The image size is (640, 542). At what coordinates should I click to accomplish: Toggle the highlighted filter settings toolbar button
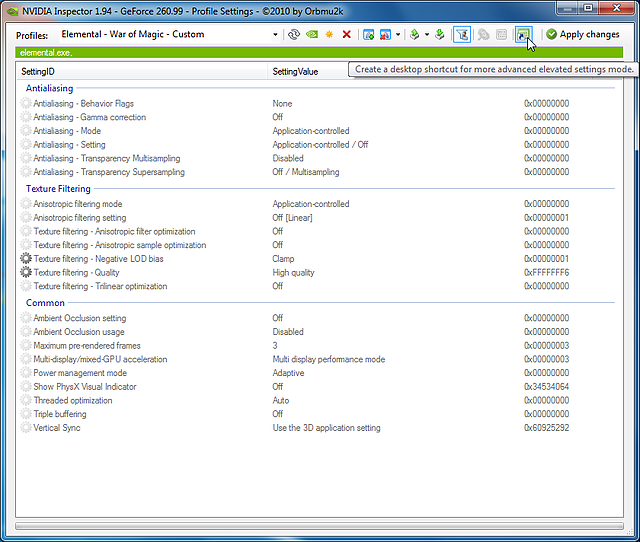point(462,34)
